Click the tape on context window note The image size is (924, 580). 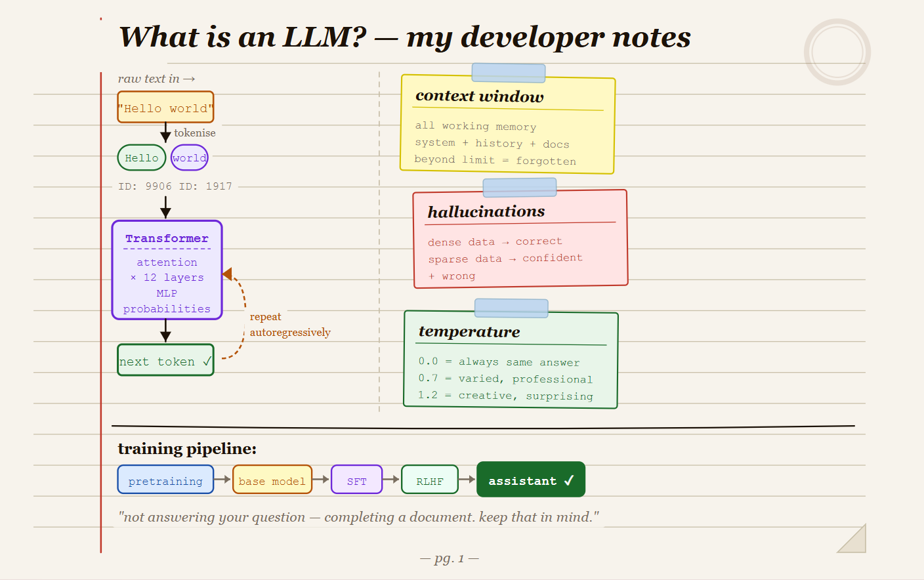[509, 73]
